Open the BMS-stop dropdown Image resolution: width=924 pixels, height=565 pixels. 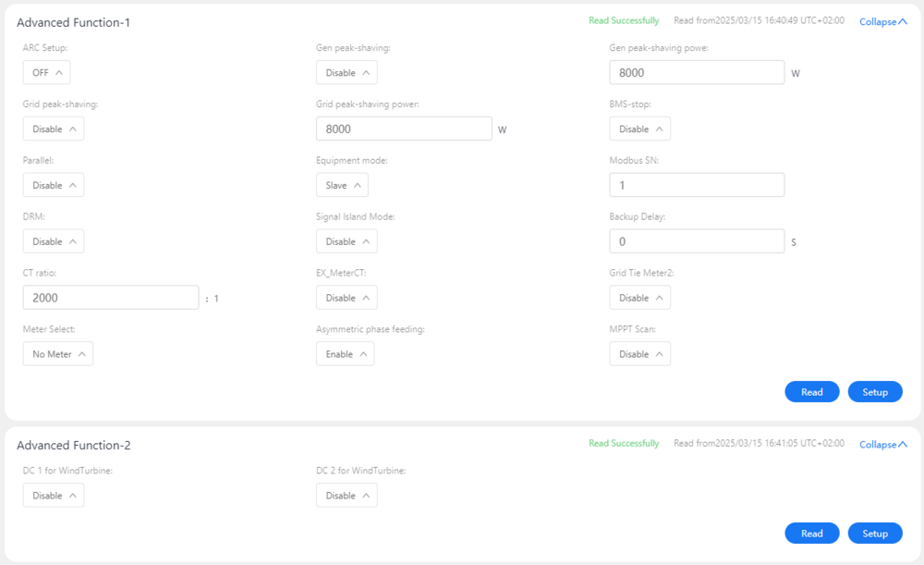pos(639,129)
